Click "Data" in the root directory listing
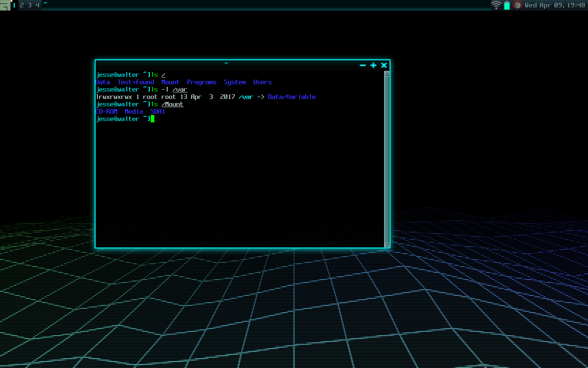Viewport: 588px width, 368px height. point(103,82)
